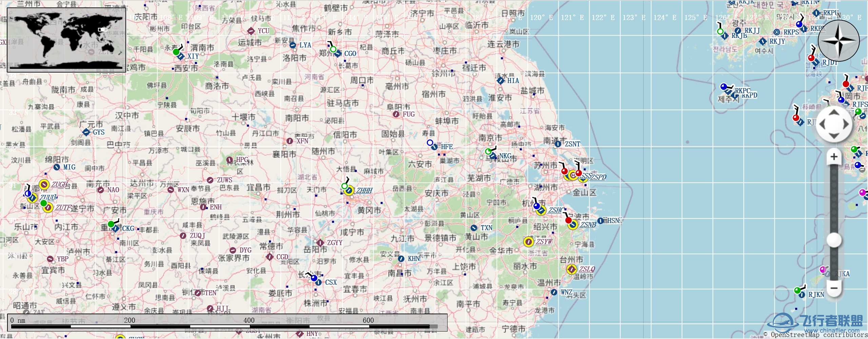Click the distance scale bar

coord(227,323)
